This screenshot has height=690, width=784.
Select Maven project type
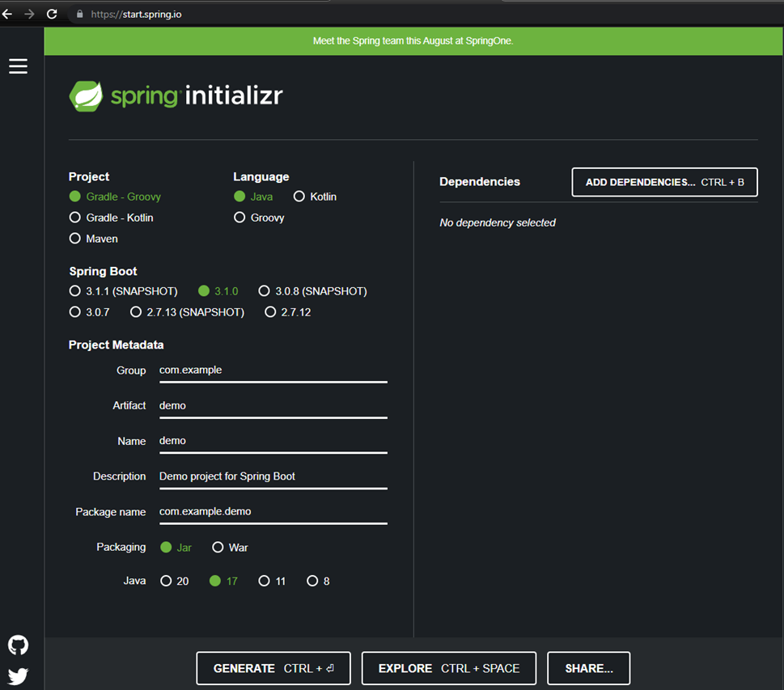click(x=94, y=239)
